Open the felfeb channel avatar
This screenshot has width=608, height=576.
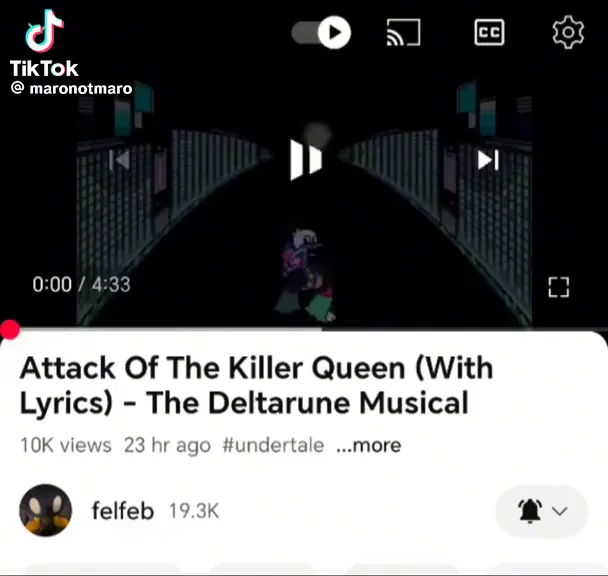click(x=46, y=510)
